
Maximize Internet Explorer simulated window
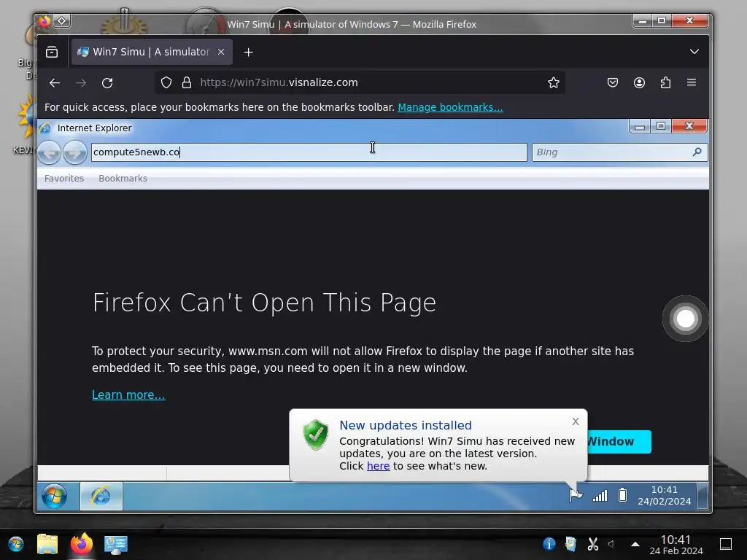[661, 126]
